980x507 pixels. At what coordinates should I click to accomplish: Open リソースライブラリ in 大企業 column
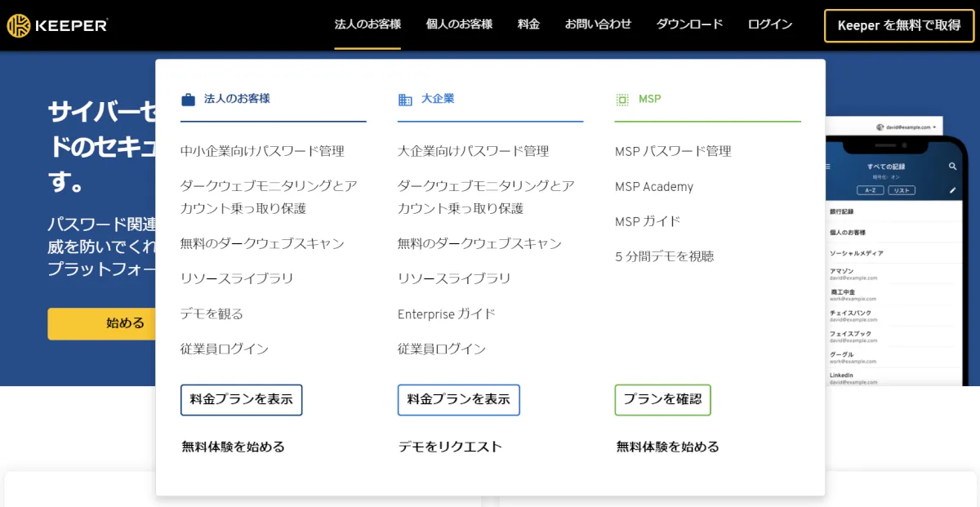pos(454,278)
